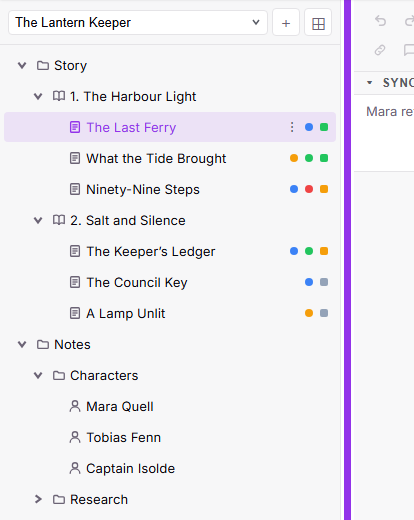Click the Story folder icon
The image size is (414, 520).
pyautogui.click(x=43, y=65)
